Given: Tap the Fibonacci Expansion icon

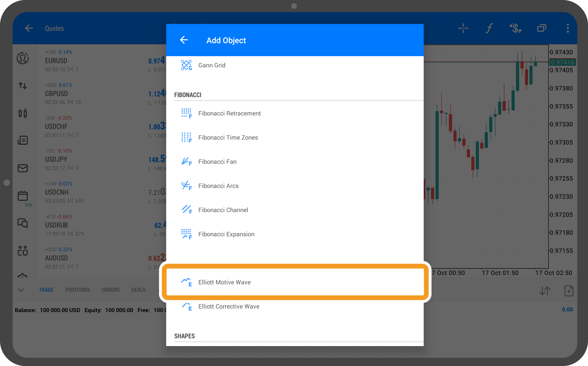Looking at the screenshot, I should point(186,234).
